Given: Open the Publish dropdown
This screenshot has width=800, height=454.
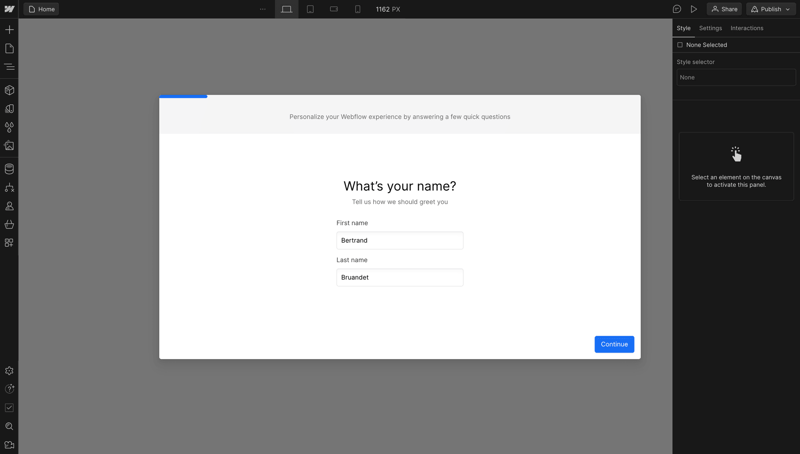Looking at the screenshot, I should coord(771,9).
